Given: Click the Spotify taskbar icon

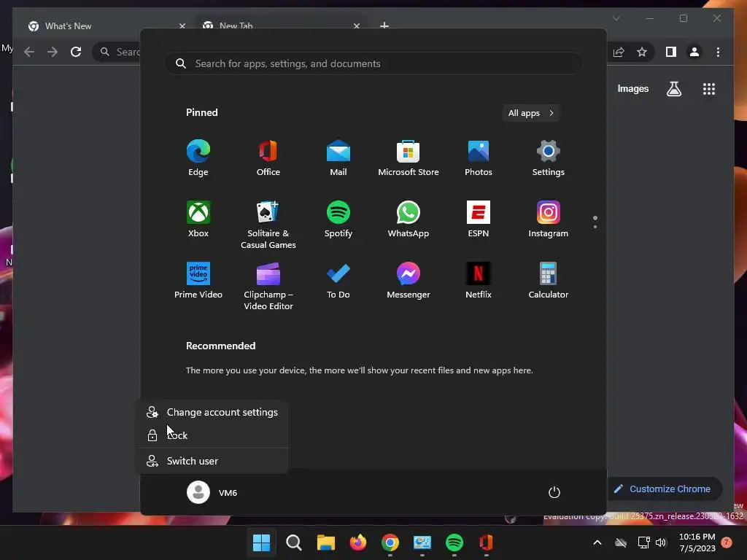Looking at the screenshot, I should [454, 542].
